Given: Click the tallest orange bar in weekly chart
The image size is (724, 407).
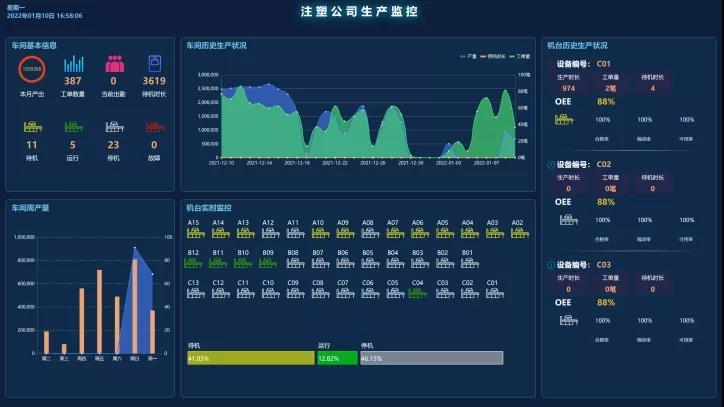Looking at the screenshot, I should click(135, 306).
